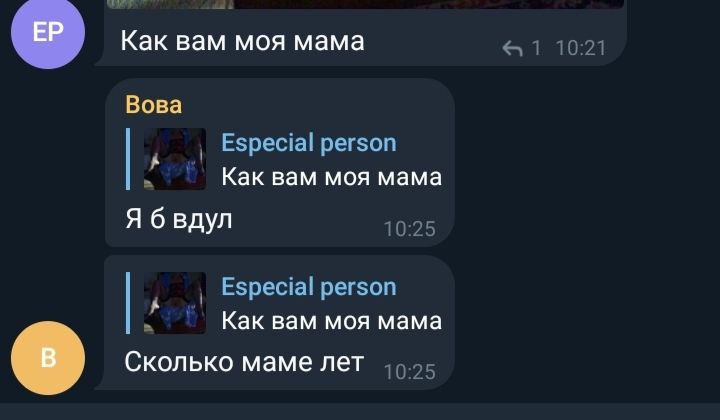This screenshot has width=720, height=420.
Task: Click blue quote bar in Вова's first reply
Action: [128, 159]
